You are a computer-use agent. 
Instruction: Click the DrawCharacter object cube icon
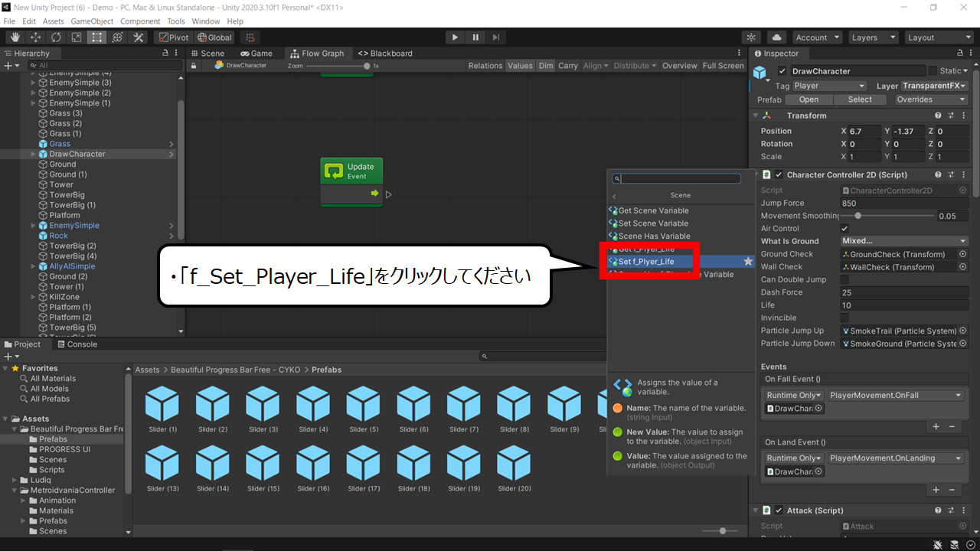click(759, 73)
